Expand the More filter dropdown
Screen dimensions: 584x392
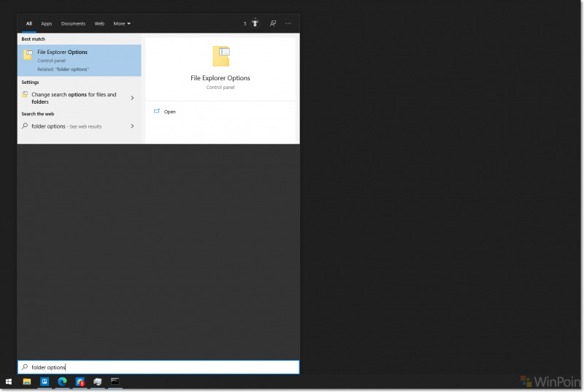pos(122,23)
